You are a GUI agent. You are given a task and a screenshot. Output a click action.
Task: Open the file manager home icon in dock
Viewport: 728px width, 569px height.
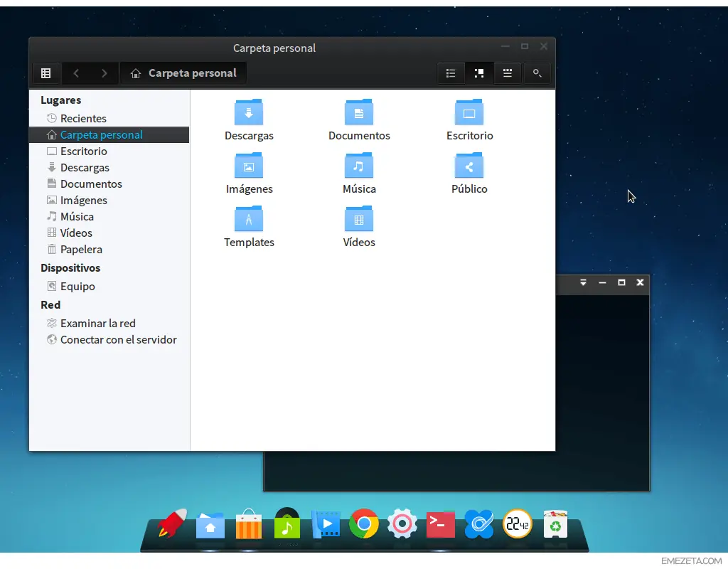[210, 526]
